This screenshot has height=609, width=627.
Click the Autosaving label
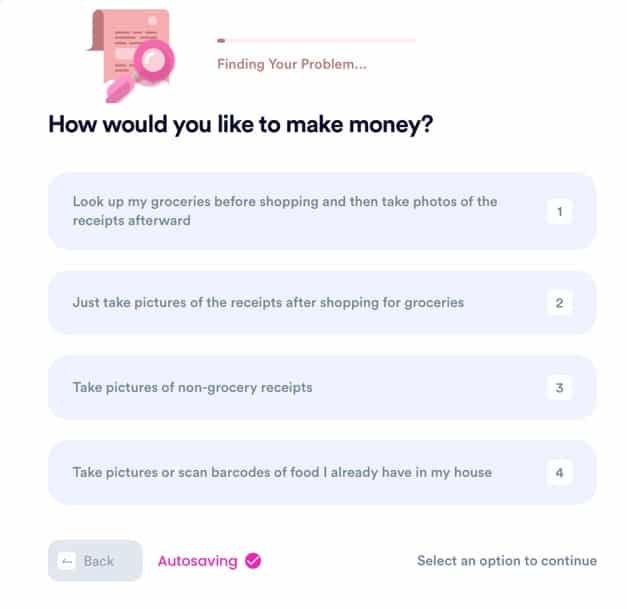[x=198, y=561]
